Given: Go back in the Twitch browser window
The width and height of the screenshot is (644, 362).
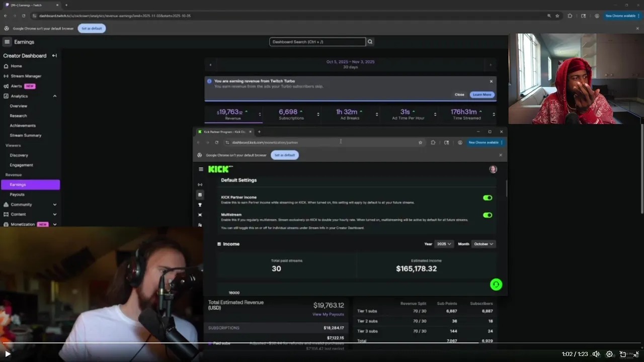Looking at the screenshot, I should tap(6, 16).
